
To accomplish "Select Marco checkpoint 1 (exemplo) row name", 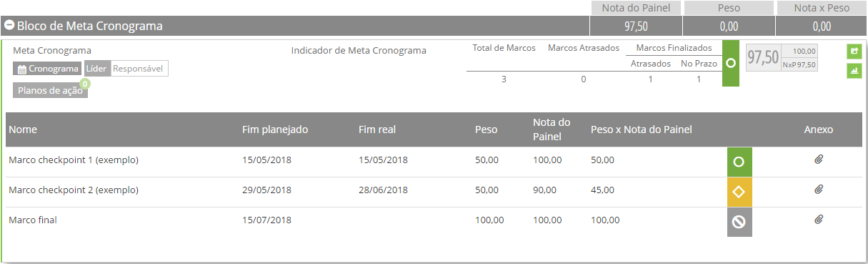I will pyautogui.click(x=74, y=160).
